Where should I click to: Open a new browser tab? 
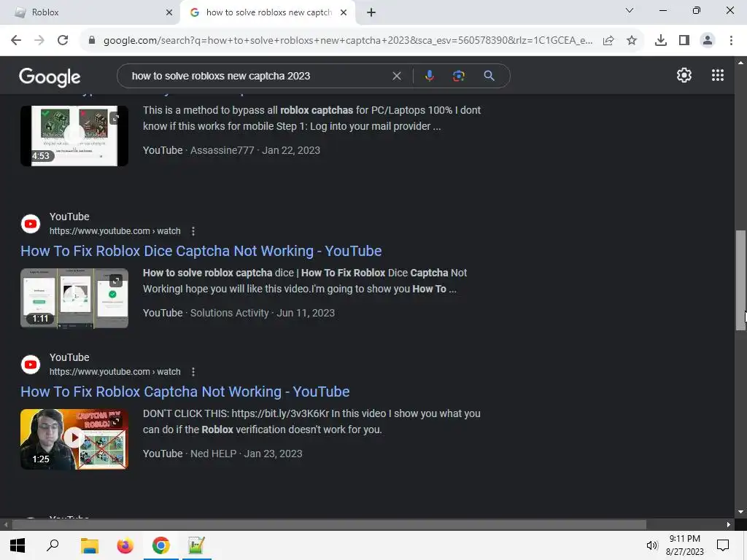point(371,12)
